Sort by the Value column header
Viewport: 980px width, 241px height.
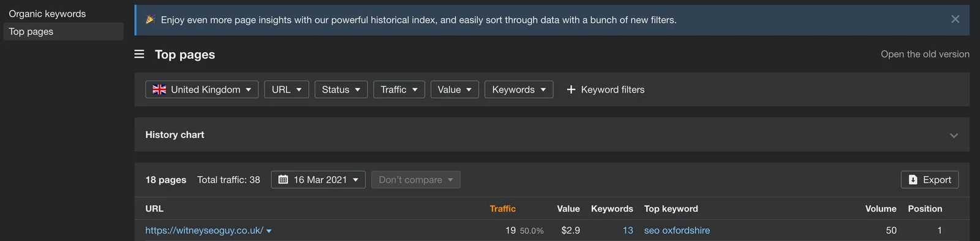[568, 208]
